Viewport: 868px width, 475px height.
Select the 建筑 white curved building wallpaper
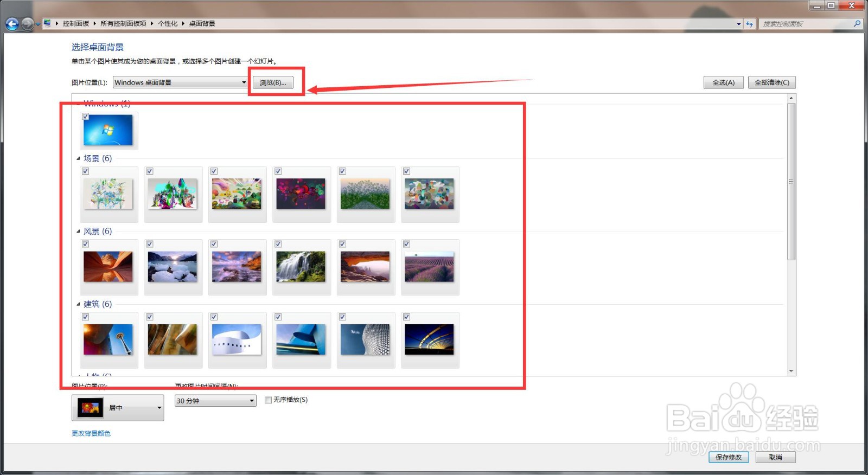click(237, 339)
